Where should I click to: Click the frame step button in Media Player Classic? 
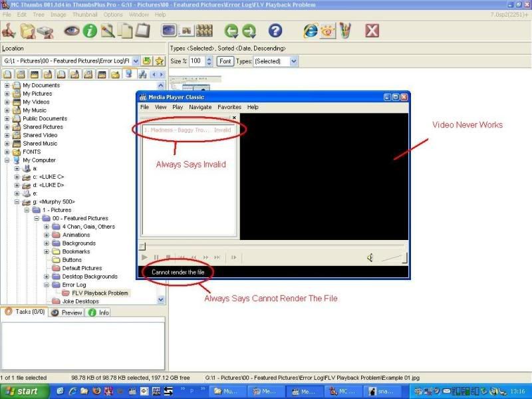(234, 257)
